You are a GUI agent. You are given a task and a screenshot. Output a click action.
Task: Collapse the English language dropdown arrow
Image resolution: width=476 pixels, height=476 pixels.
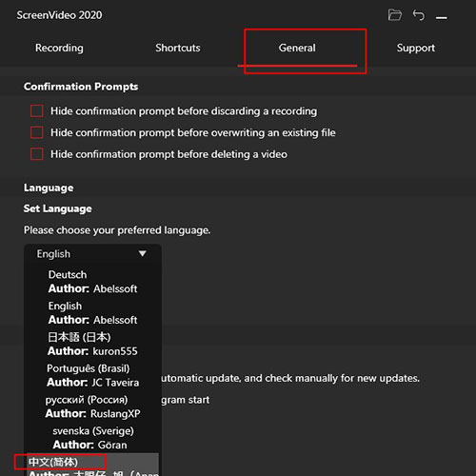pos(143,253)
